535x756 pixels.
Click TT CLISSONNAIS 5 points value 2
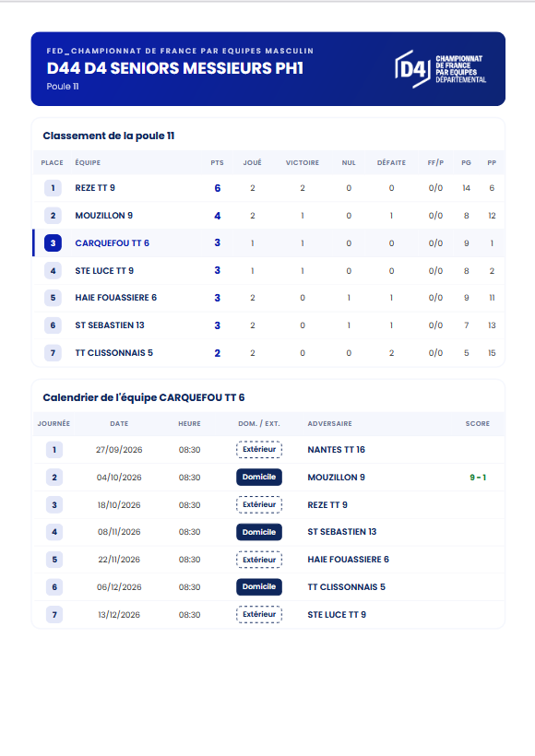tap(218, 353)
